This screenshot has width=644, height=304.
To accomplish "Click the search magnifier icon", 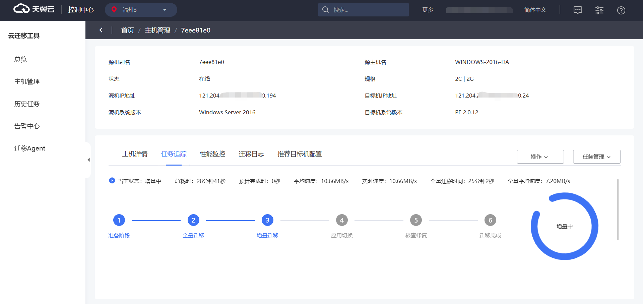I will click(325, 10).
